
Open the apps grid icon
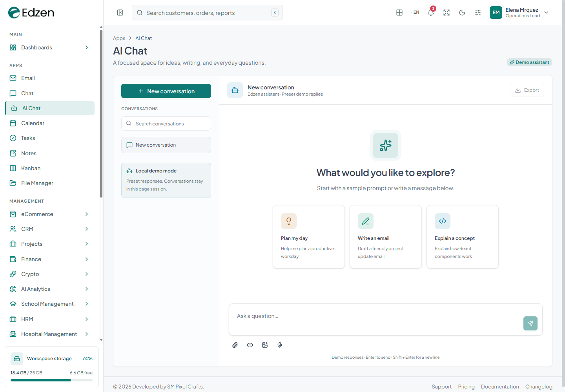point(399,13)
